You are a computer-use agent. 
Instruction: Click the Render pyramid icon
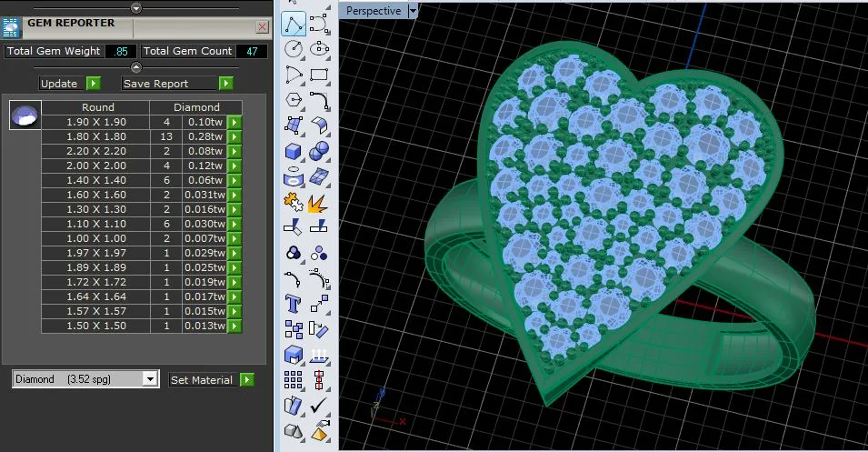(319, 431)
